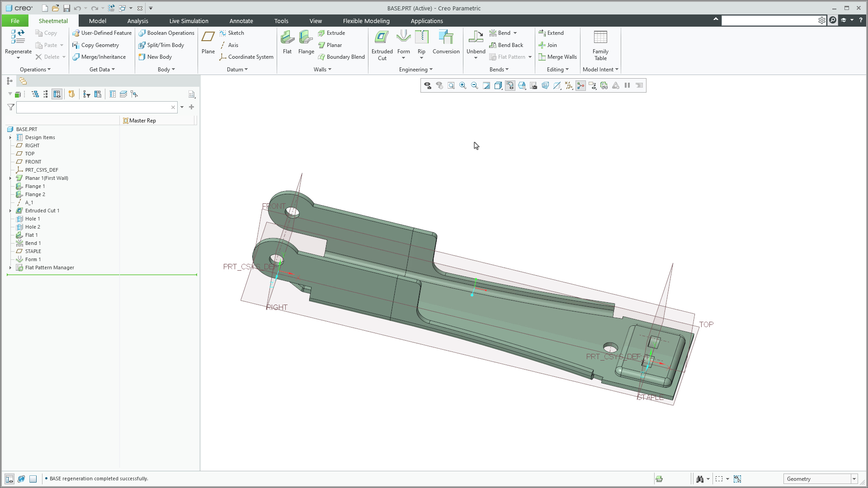Select Hole 2 in the model tree
Image resolution: width=868 pixels, height=488 pixels.
[x=33, y=227]
